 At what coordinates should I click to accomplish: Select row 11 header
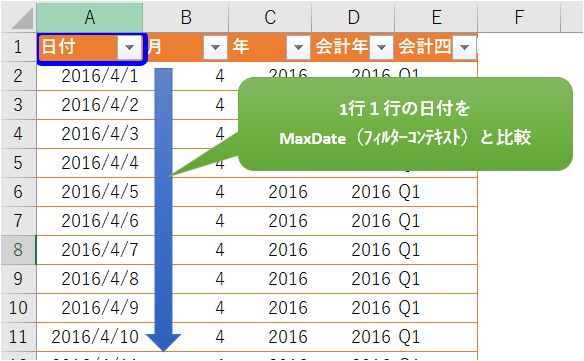pyautogui.click(x=18, y=337)
